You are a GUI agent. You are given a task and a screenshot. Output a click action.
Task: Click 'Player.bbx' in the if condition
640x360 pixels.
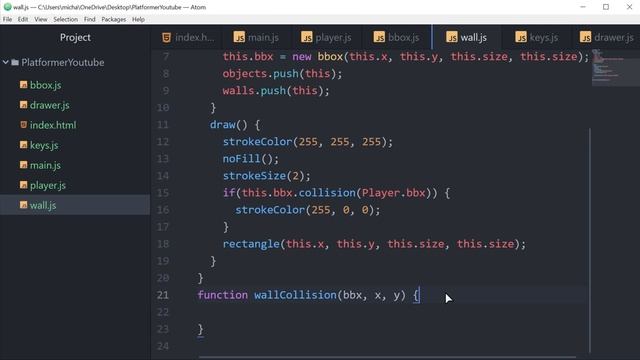click(393, 193)
